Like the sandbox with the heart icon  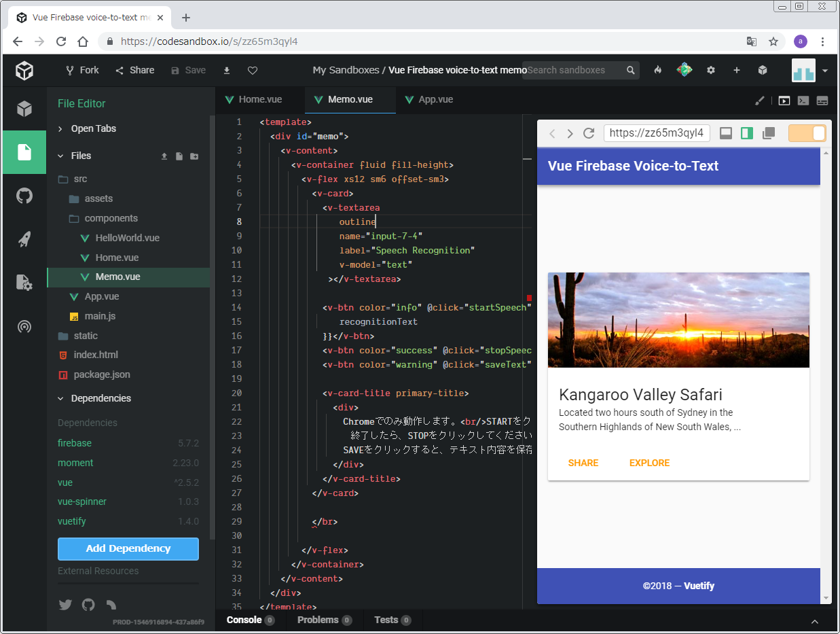[253, 71]
